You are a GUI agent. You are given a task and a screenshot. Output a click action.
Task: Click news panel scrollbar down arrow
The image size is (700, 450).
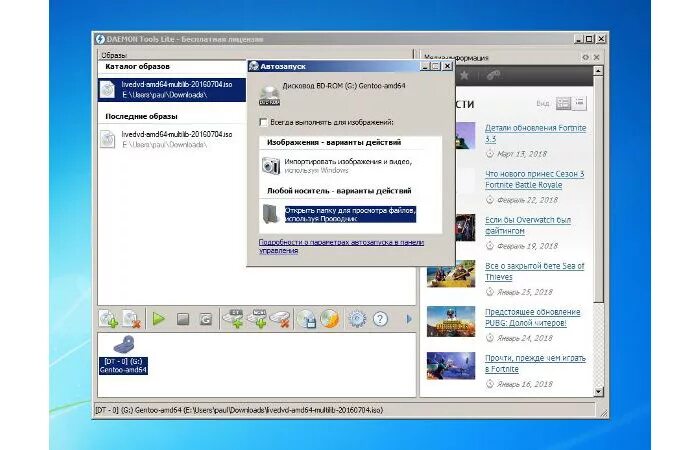[x=598, y=392]
